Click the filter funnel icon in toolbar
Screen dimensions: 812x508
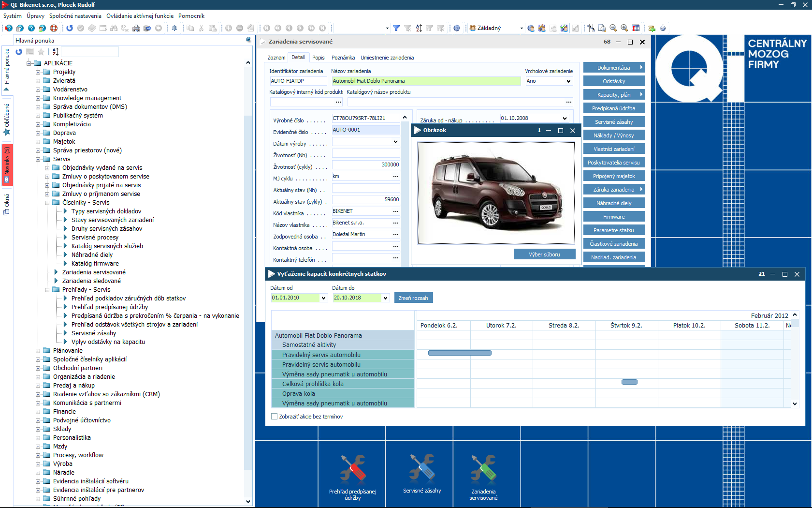click(396, 28)
